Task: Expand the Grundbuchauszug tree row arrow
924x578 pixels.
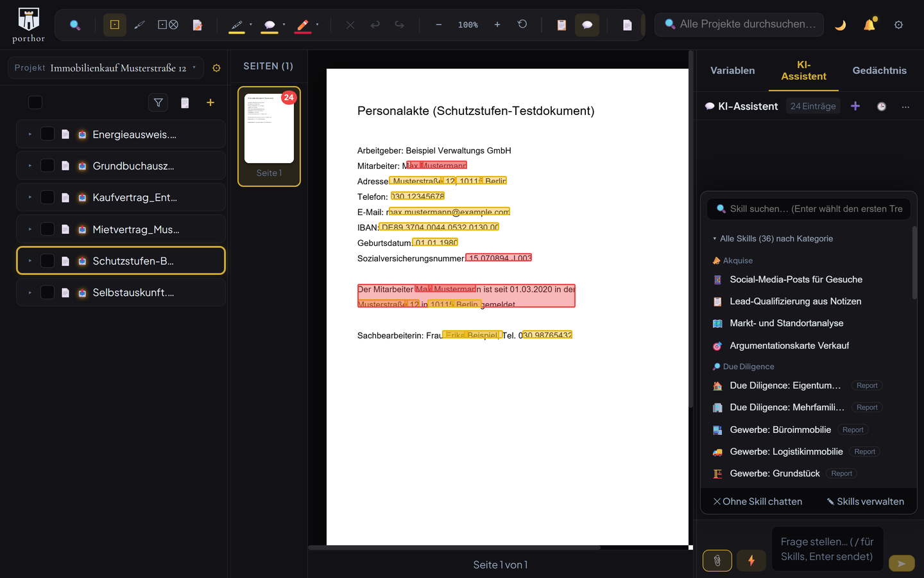Action: pyautogui.click(x=30, y=166)
